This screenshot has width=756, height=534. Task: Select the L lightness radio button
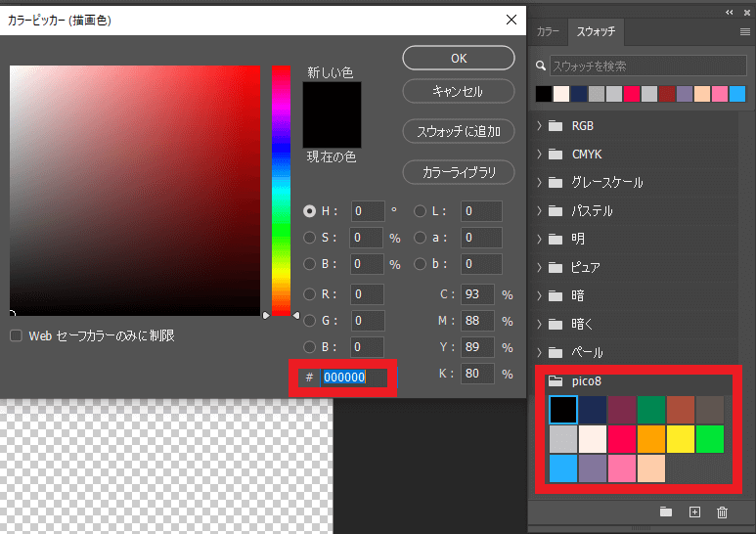(420, 211)
